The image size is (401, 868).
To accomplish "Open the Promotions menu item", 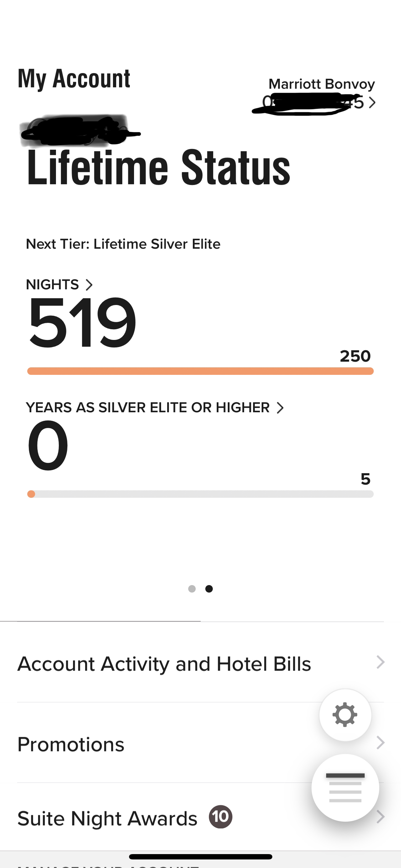I will coord(200,744).
